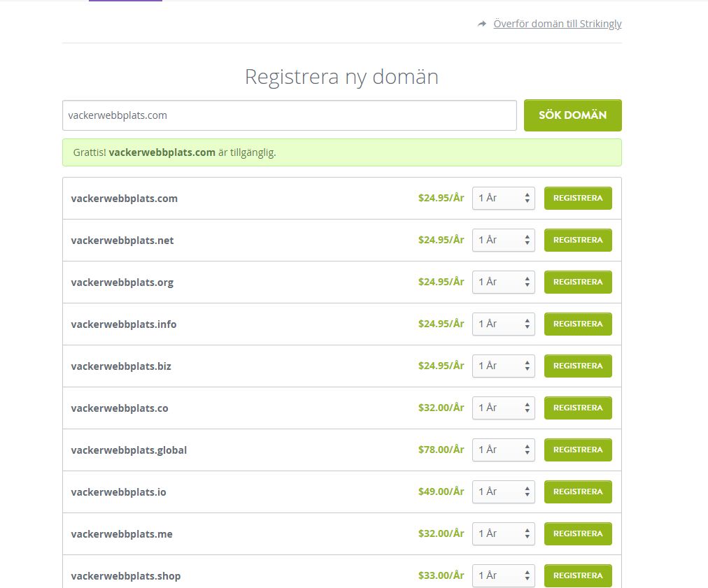Image resolution: width=708 pixels, height=588 pixels.
Task: Open the year dropdown for vackerwebbplats.co
Action: (x=504, y=408)
